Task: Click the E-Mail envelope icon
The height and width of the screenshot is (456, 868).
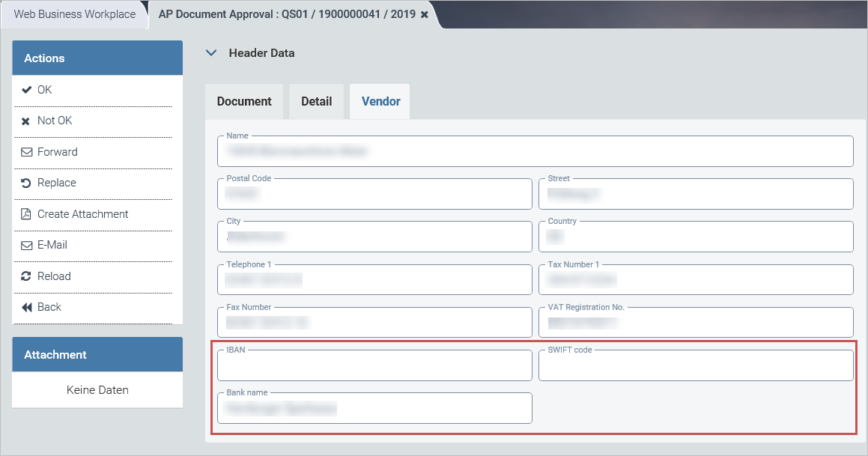Action: tap(26, 246)
